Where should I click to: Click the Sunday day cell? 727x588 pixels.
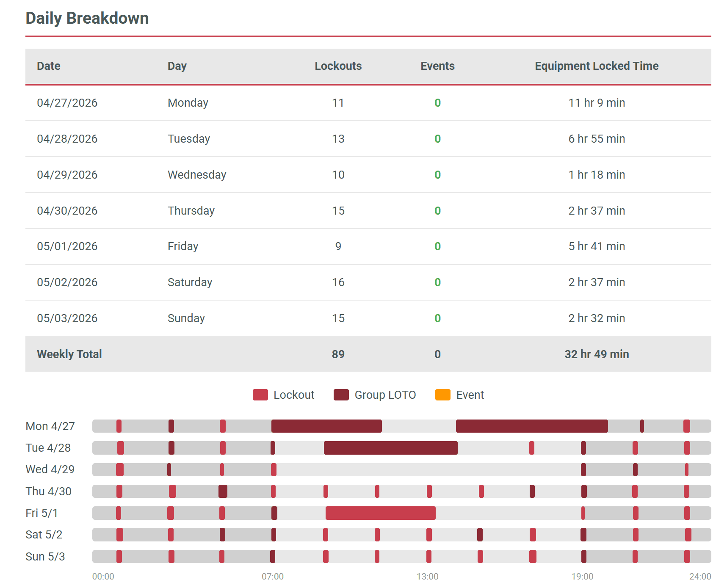pyautogui.click(x=186, y=318)
